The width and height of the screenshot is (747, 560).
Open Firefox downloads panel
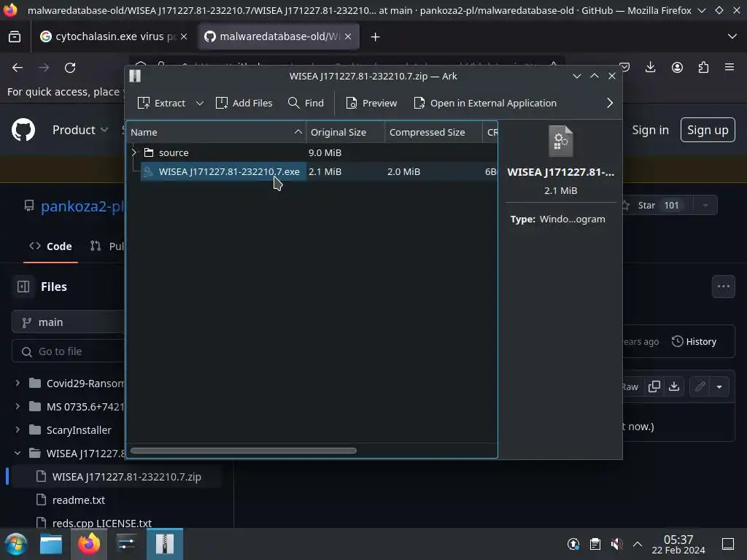pyautogui.click(x=650, y=68)
